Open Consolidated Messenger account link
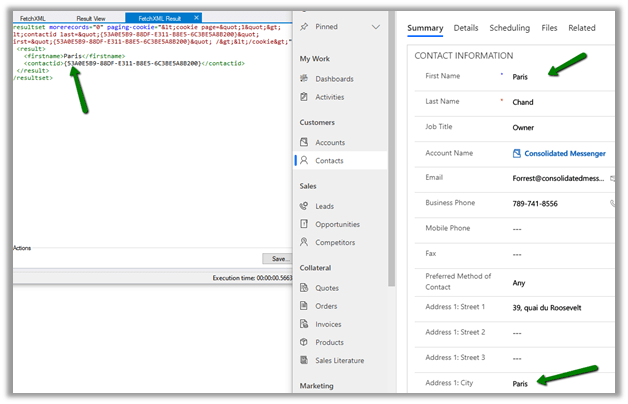The image size is (628, 404). click(564, 153)
